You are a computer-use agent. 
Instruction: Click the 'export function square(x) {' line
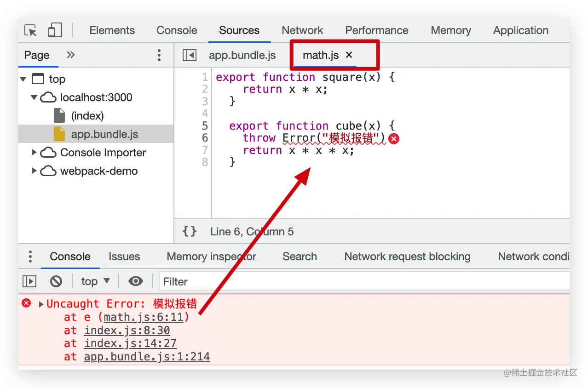(x=306, y=77)
